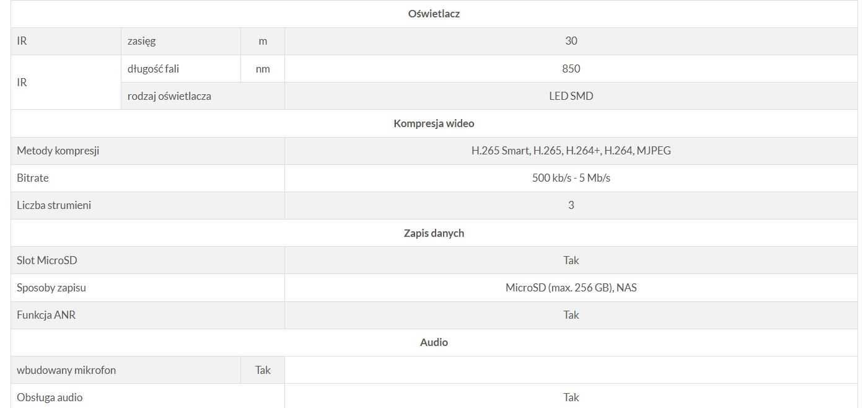
Task: Click the Funkcja ANR label
Action: tap(46, 315)
